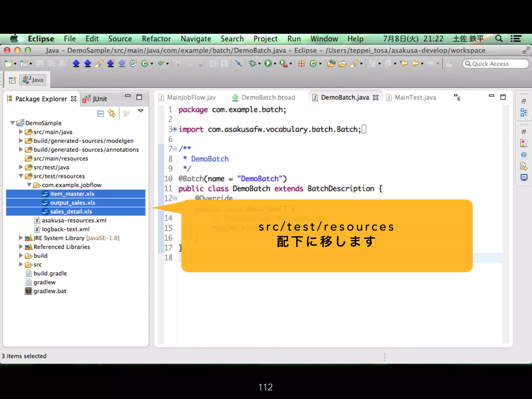The width and height of the screenshot is (532, 399).
Task: Click the Last Edit Location arrow
Action: click(x=403, y=63)
